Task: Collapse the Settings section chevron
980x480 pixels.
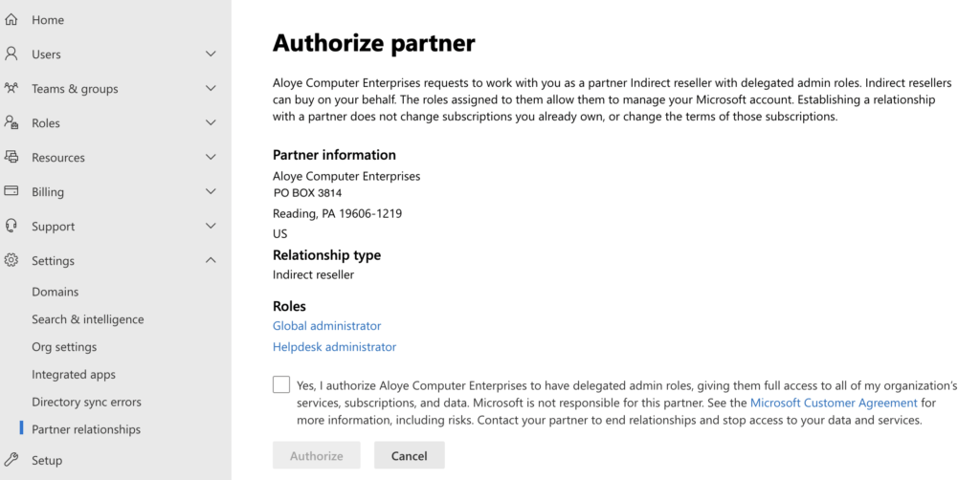Action: coord(211,261)
